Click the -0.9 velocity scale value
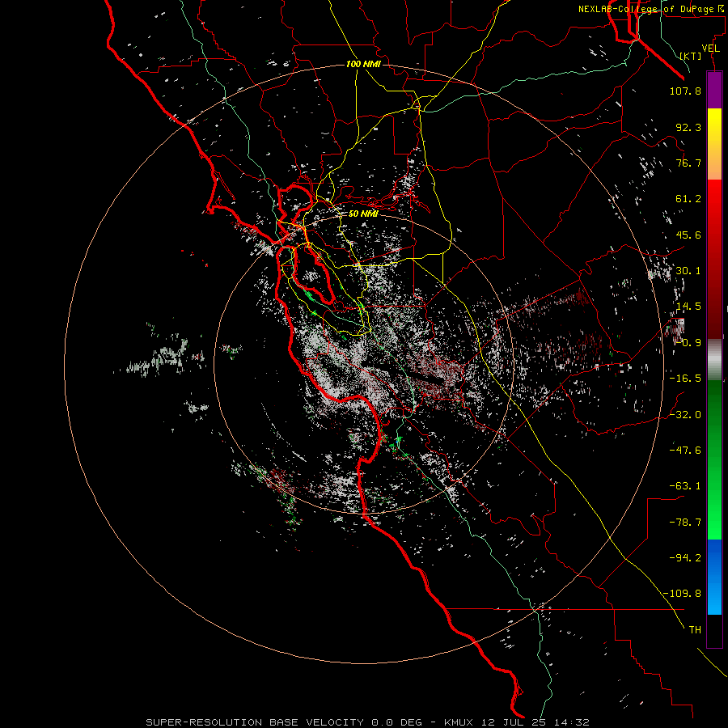This screenshot has width=728, height=728. click(x=688, y=343)
